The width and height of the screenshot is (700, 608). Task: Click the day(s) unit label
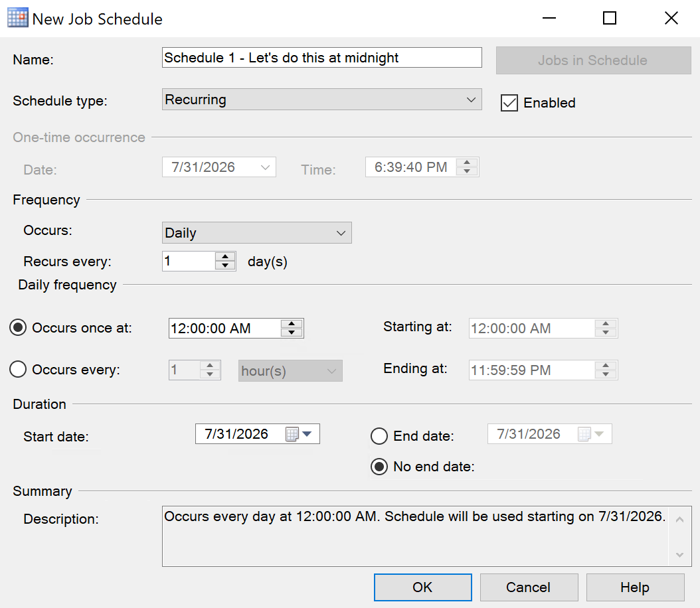pyautogui.click(x=268, y=262)
